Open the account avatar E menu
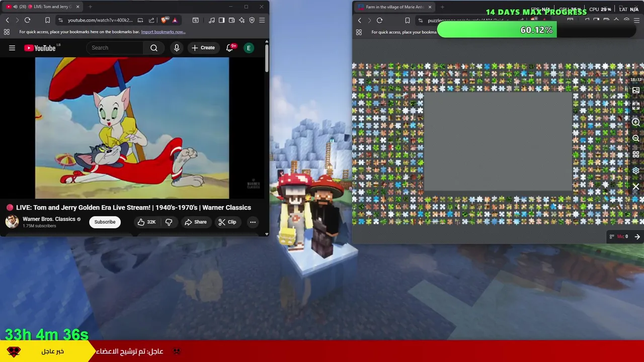This screenshot has width=644, height=362. (x=249, y=48)
